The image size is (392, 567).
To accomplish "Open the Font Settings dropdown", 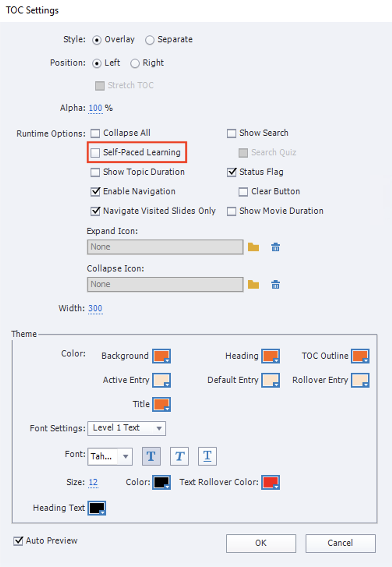I will coord(159,428).
